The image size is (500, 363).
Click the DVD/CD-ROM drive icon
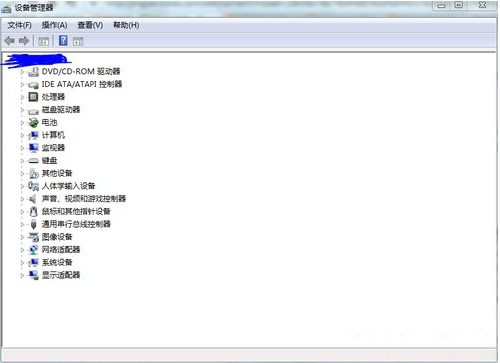coord(33,71)
